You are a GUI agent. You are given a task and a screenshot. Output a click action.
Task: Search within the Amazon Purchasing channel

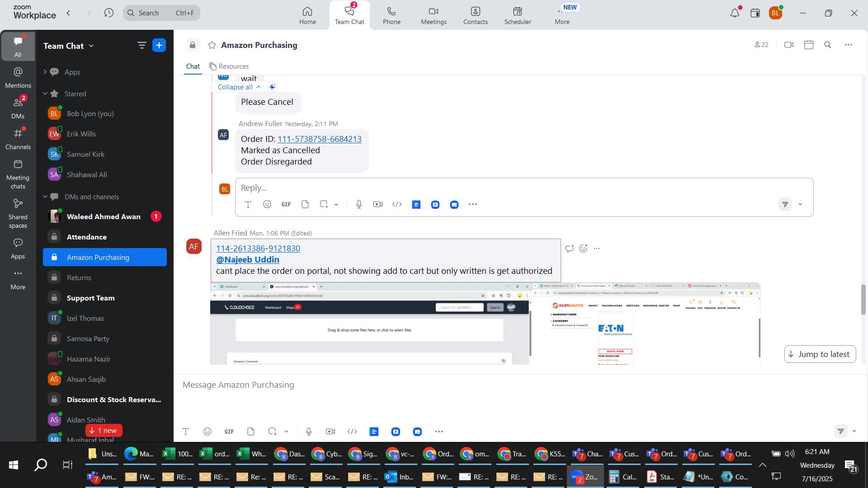click(x=828, y=45)
